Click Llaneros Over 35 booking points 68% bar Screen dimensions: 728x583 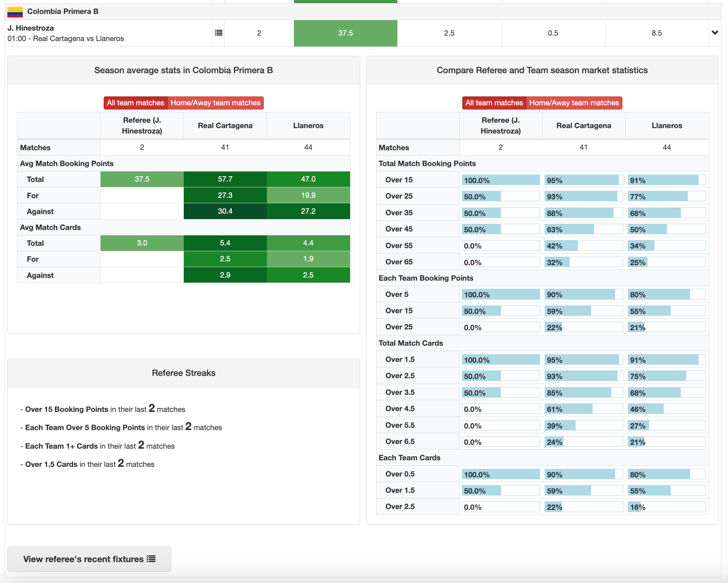click(x=667, y=213)
